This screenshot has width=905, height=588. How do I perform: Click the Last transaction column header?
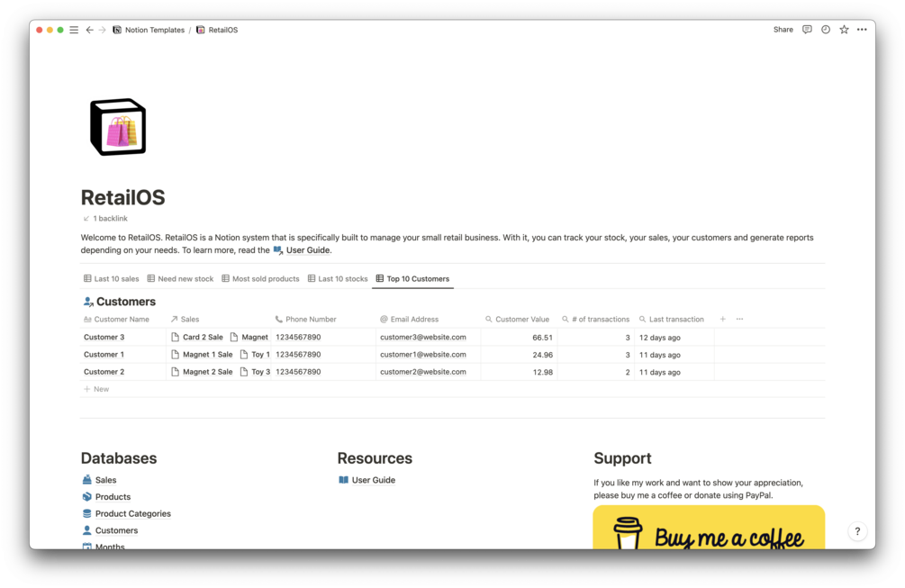671,319
